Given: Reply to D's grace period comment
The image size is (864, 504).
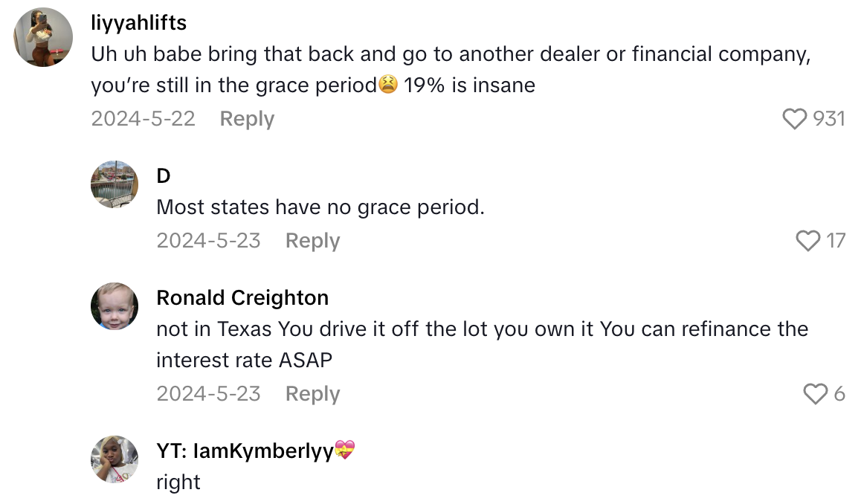Looking at the screenshot, I should pyautogui.click(x=312, y=241).
